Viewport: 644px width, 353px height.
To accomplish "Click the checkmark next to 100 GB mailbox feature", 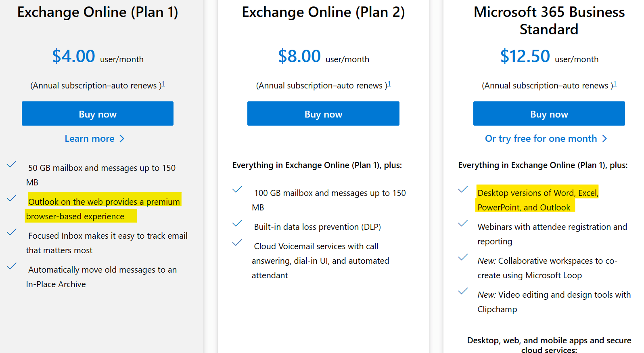I will pyautogui.click(x=237, y=189).
